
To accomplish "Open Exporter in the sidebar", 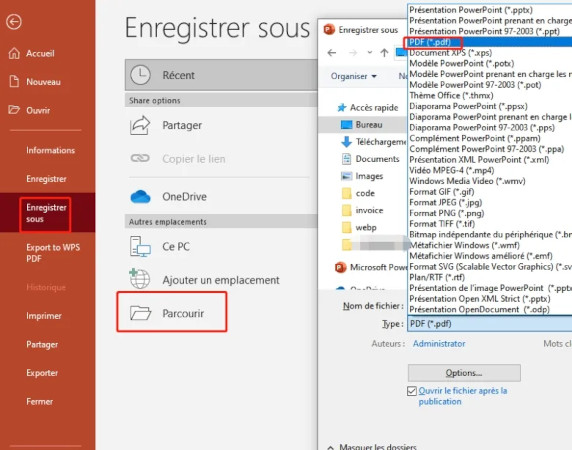I will click(42, 373).
